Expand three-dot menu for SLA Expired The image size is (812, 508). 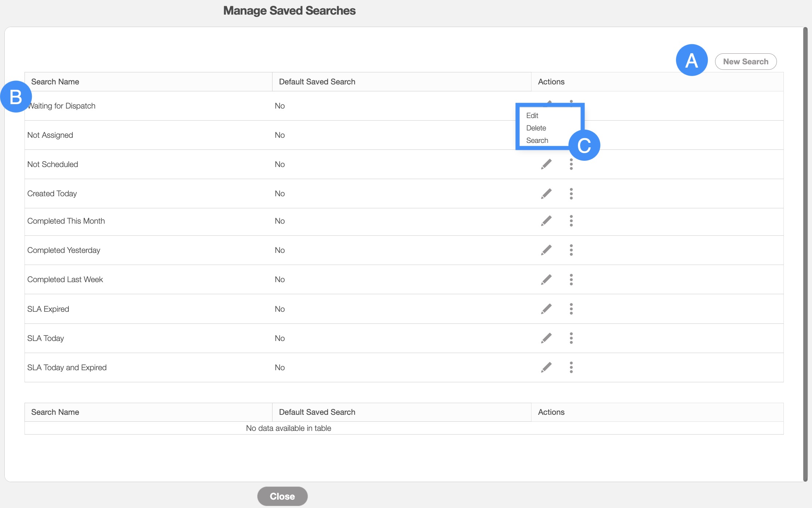(571, 309)
